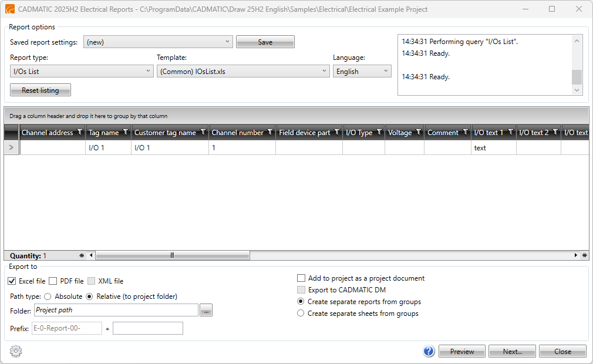593x364 pixels.
Task: Filter the Customer tag name column
Action: 203,133
